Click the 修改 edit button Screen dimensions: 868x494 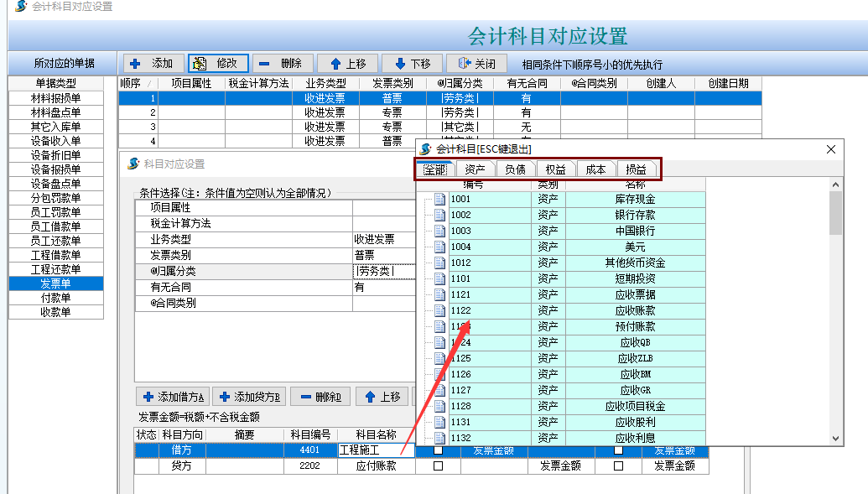point(218,64)
